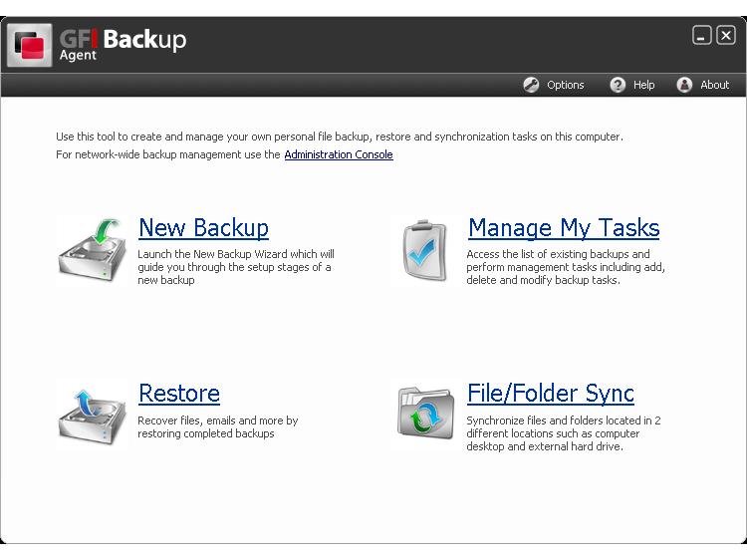Click the wrench icon beside Options
Image resolution: width=747 pixels, height=560 pixels.
pyautogui.click(x=531, y=85)
